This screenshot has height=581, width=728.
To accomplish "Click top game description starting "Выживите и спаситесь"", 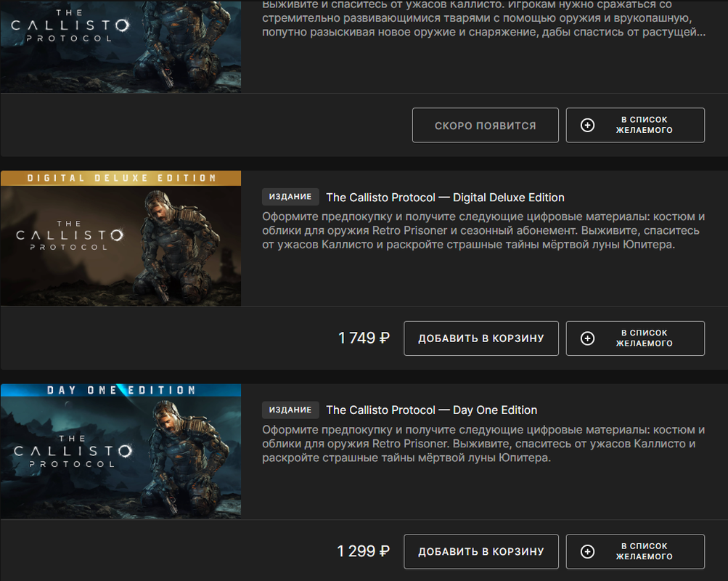I will [x=483, y=19].
